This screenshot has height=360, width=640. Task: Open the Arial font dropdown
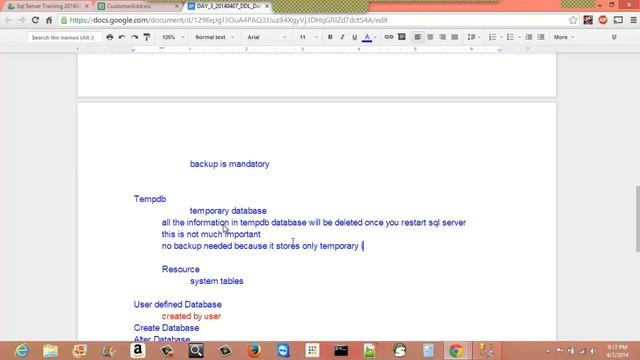tap(267, 37)
